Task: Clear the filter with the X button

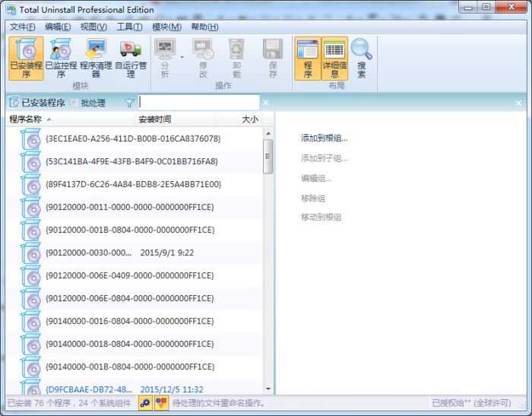Action: 266,102
